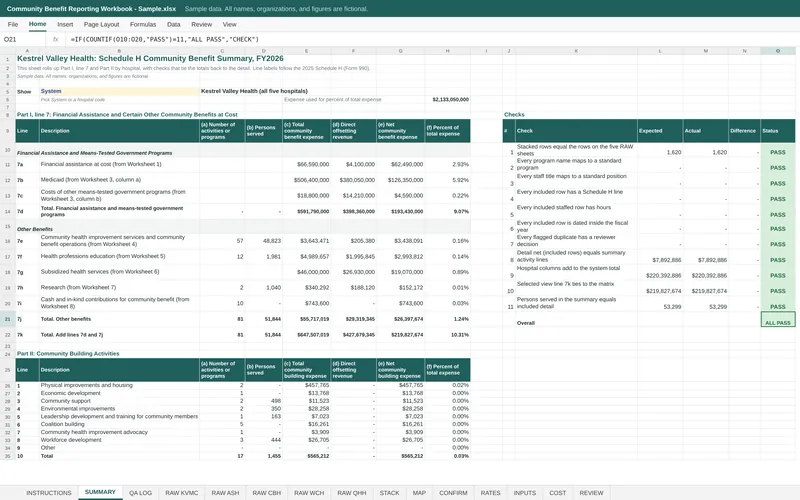Switch to the INSTRUCTIONS sheet tab
800x500 pixels.
coord(49,493)
